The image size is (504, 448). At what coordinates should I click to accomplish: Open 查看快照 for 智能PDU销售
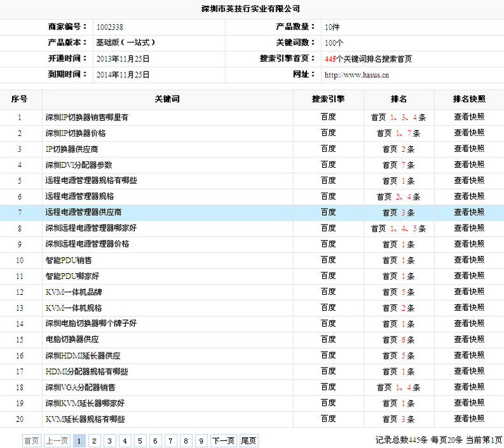coord(469,260)
